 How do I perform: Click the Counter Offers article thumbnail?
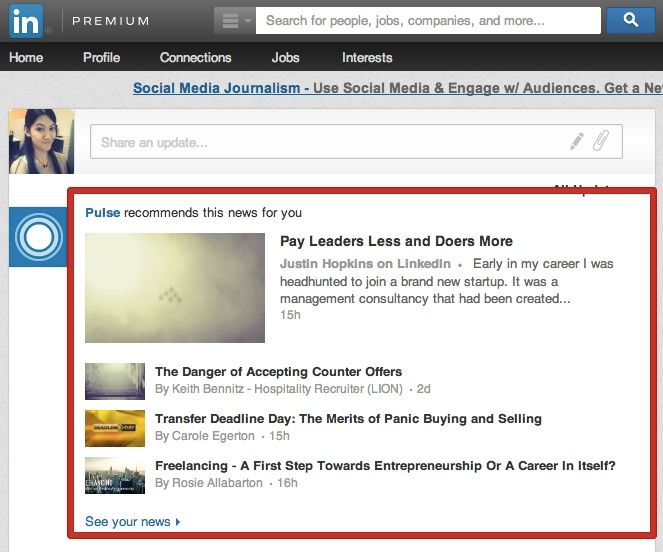(x=115, y=381)
